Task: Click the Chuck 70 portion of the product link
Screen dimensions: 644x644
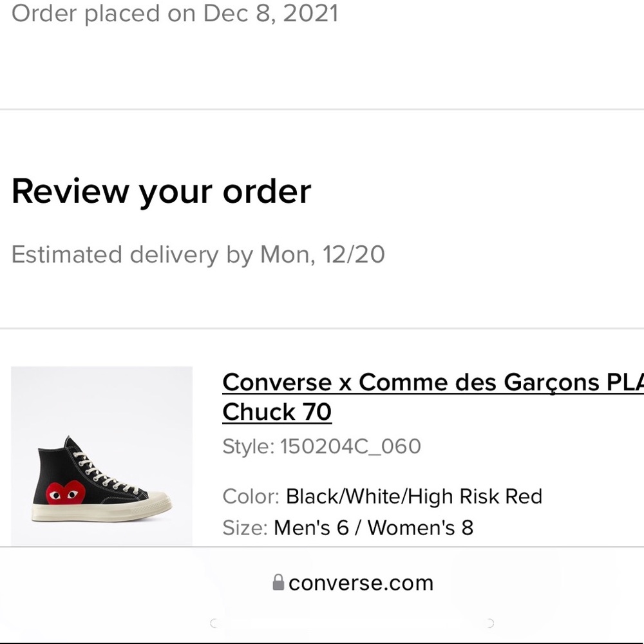Action: coord(276,412)
